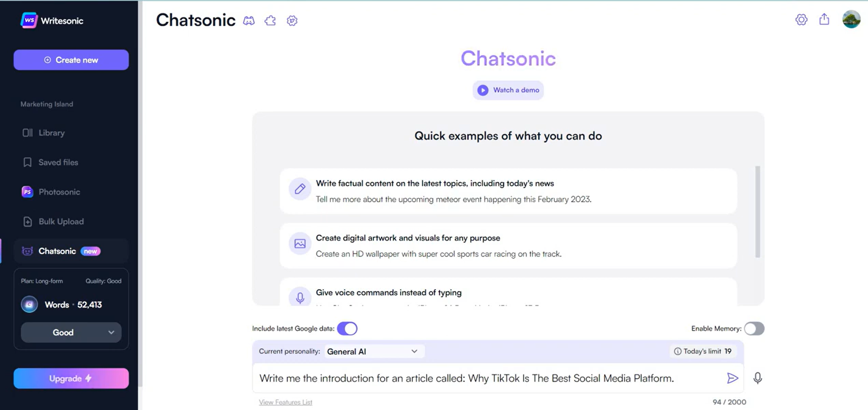Expand the Good quality selector

(71, 332)
